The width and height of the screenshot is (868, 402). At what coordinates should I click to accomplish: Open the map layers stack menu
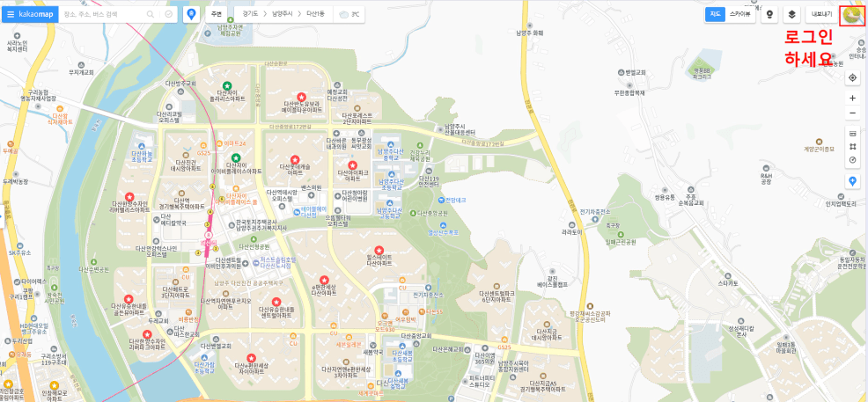pos(792,15)
